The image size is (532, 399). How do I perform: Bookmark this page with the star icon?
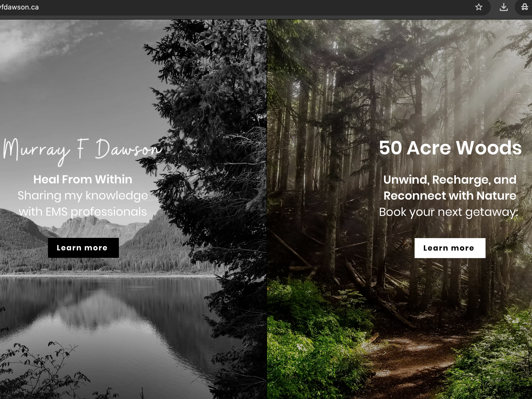click(479, 7)
